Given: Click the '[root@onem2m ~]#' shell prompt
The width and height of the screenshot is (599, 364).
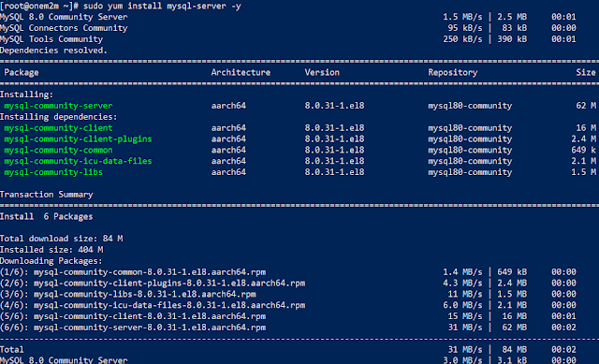Looking at the screenshot, I should pos(39,7).
